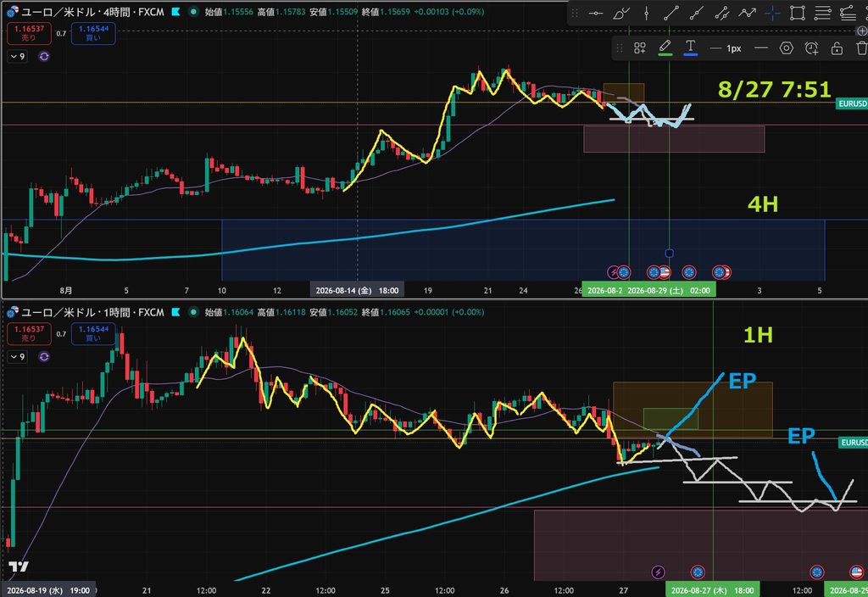Click the 0.7 spread value on 4-hour chart
The image size is (868, 597).
tap(61, 33)
